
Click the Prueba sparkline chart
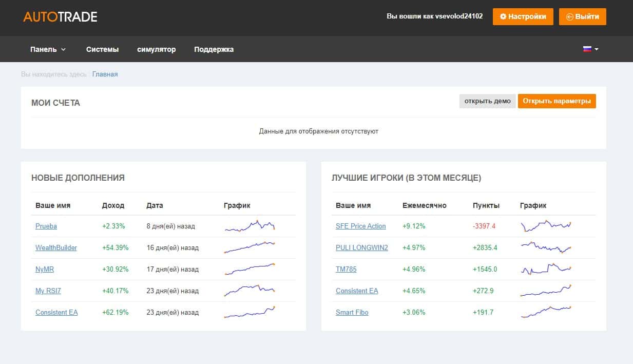click(x=250, y=226)
